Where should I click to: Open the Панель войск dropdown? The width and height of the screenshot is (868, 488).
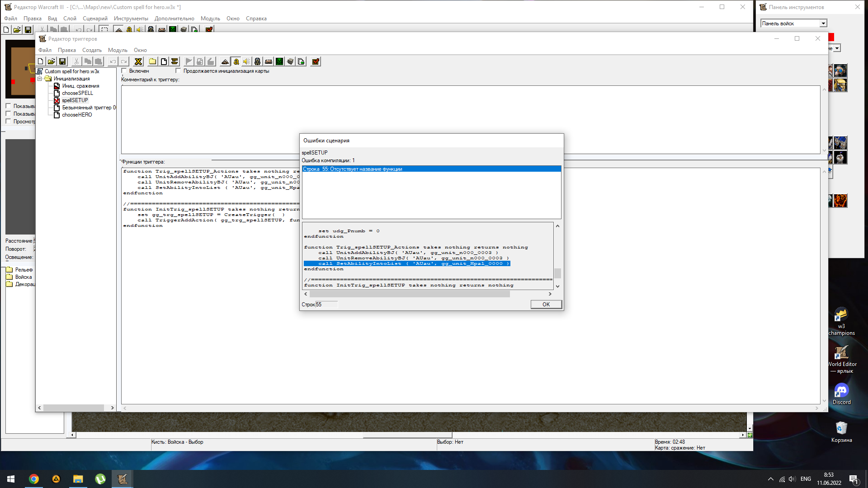[823, 23]
